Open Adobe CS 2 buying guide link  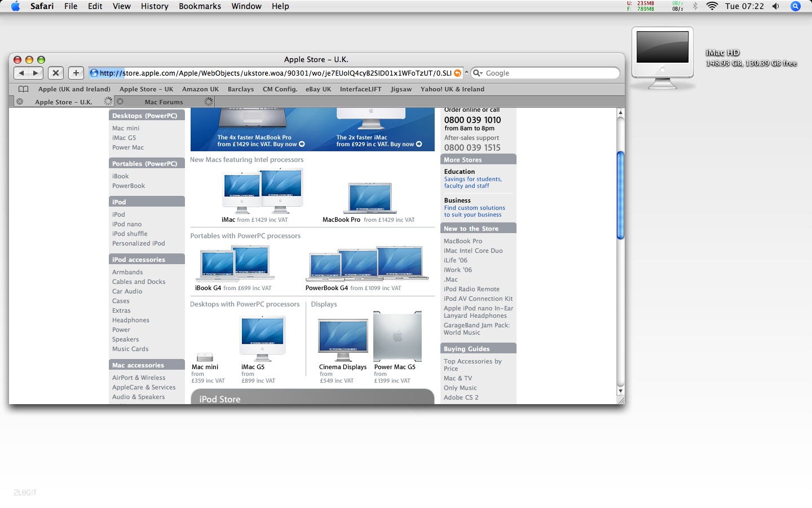pyautogui.click(x=461, y=397)
